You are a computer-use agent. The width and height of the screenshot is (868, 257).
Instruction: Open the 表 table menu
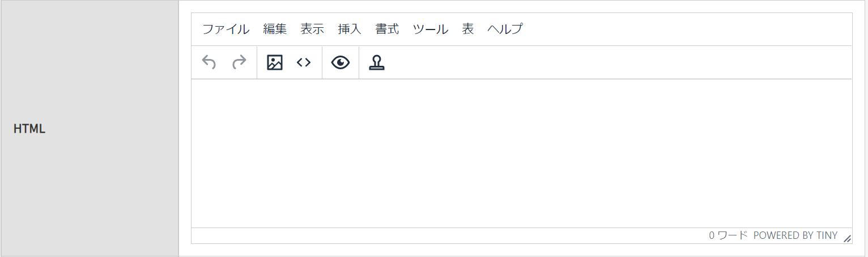pyautogui.click(x=467, y=29)
